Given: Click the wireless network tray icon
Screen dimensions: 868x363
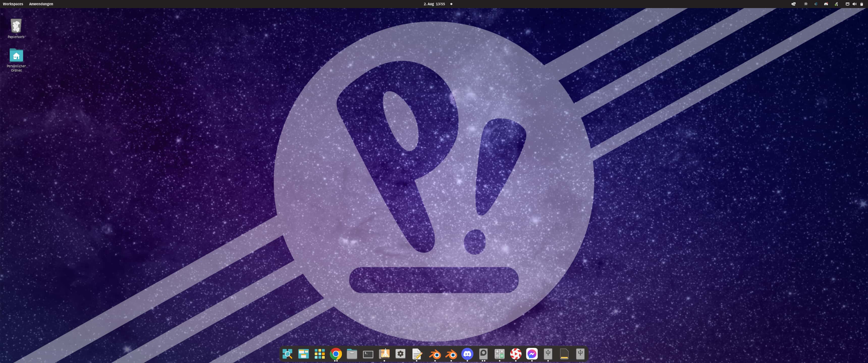Looking at the screenshot, I should pos(836,4).
